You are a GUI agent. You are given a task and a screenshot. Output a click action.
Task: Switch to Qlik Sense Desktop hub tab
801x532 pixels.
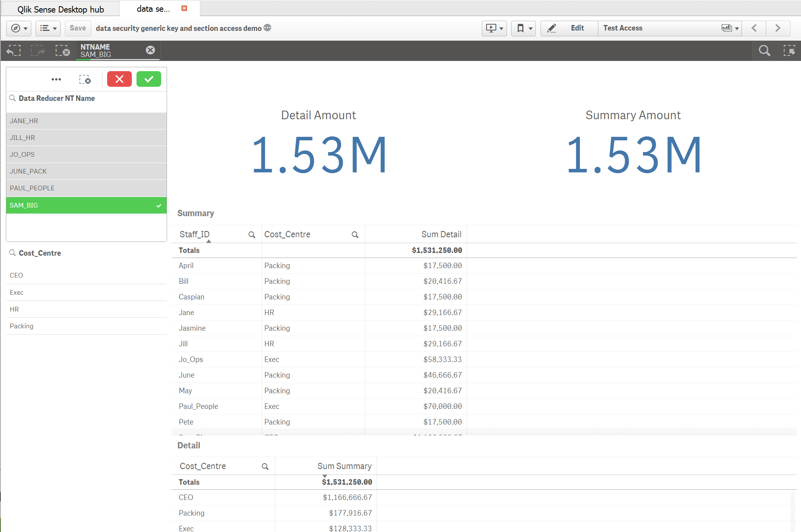[61, 9]
